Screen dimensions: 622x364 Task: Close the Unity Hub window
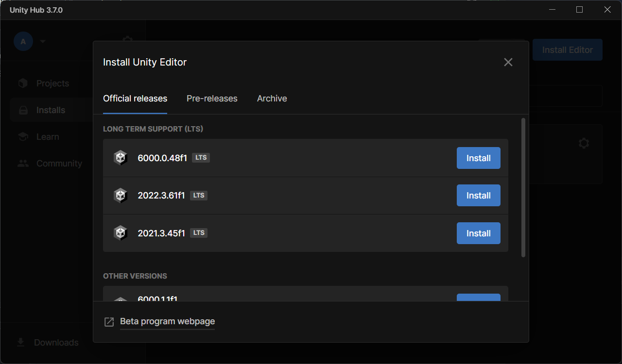click(607, 10)
